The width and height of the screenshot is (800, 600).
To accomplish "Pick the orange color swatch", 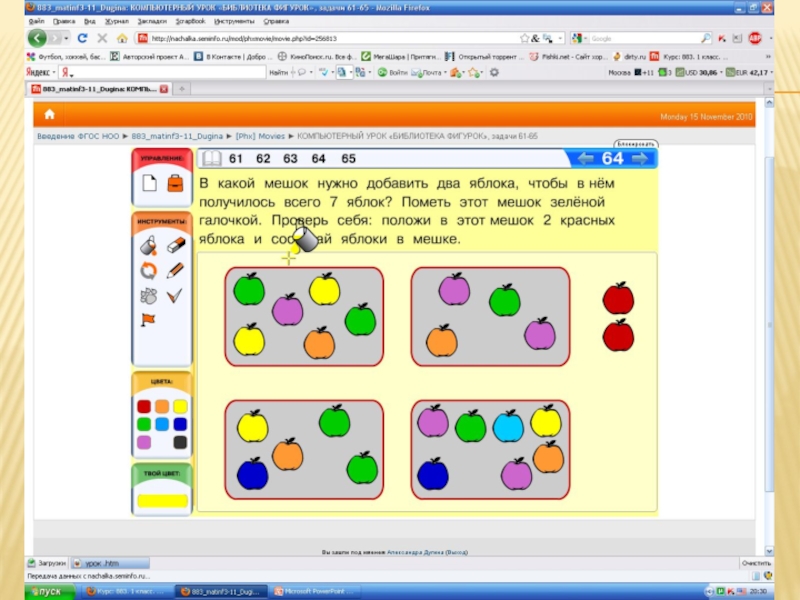I will [162, 406].
